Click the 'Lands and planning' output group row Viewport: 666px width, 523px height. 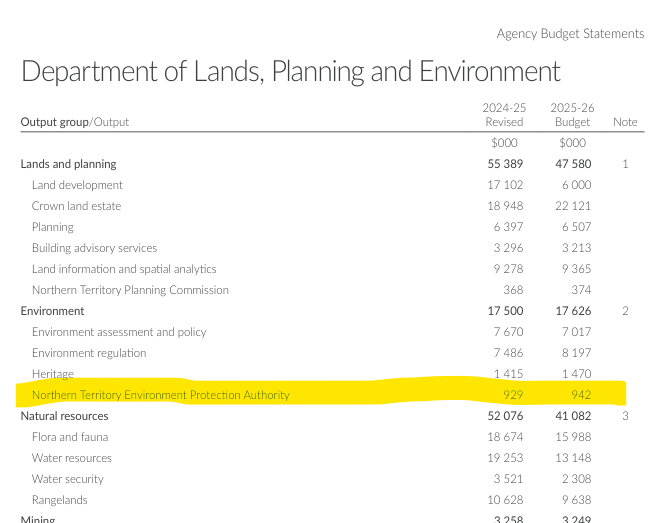coord(68,164)
